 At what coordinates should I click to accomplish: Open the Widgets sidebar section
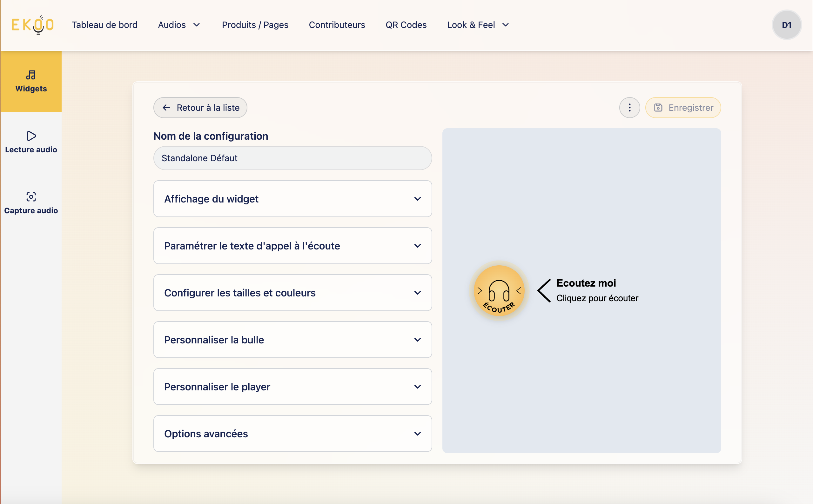click(x=31, y=81)
